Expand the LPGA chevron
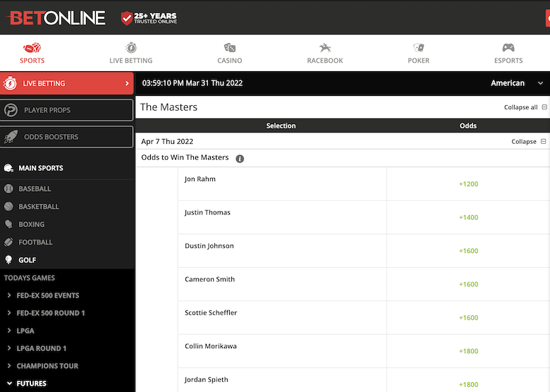The height and width of the screenshot is (392, 550). [x=9, y=330]
